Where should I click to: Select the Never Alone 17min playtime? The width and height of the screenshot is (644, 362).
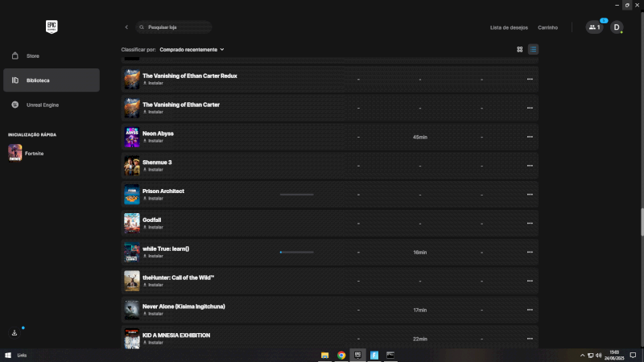tap(419, 311)
